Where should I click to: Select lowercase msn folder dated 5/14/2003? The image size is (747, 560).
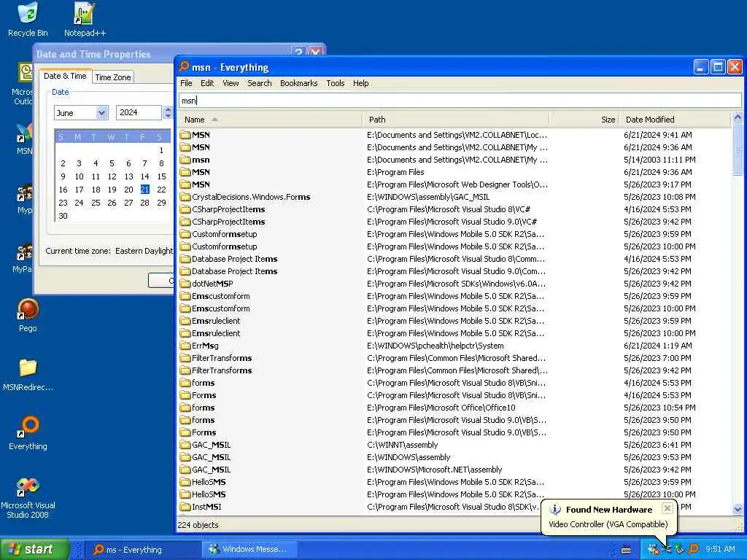point(454,160)
